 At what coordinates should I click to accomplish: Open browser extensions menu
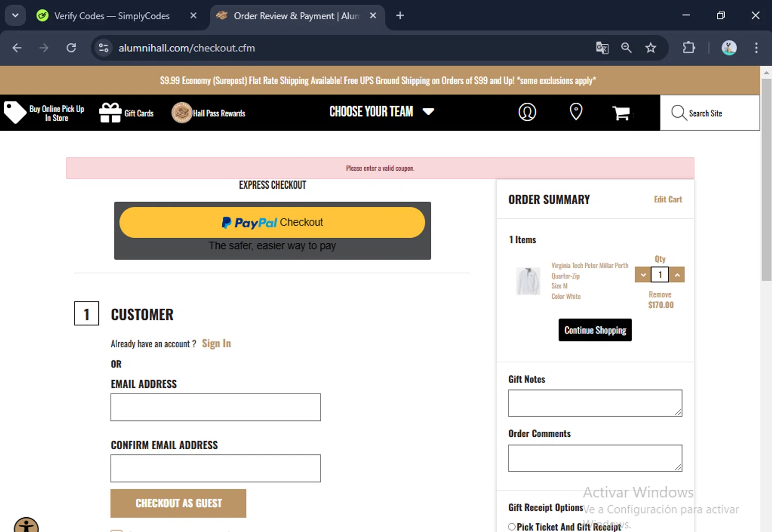(689, 48)
